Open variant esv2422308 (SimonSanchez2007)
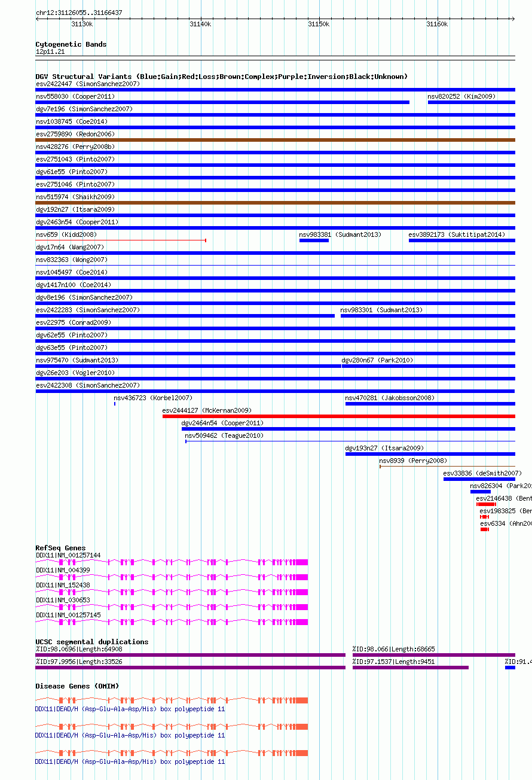 click(88, 385)
